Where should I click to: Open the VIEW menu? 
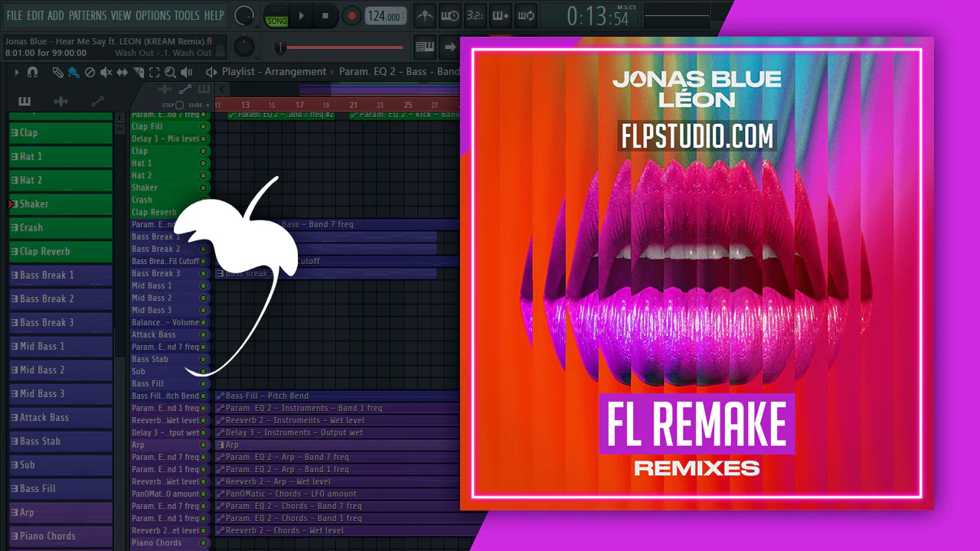click(x=121, y=15)
